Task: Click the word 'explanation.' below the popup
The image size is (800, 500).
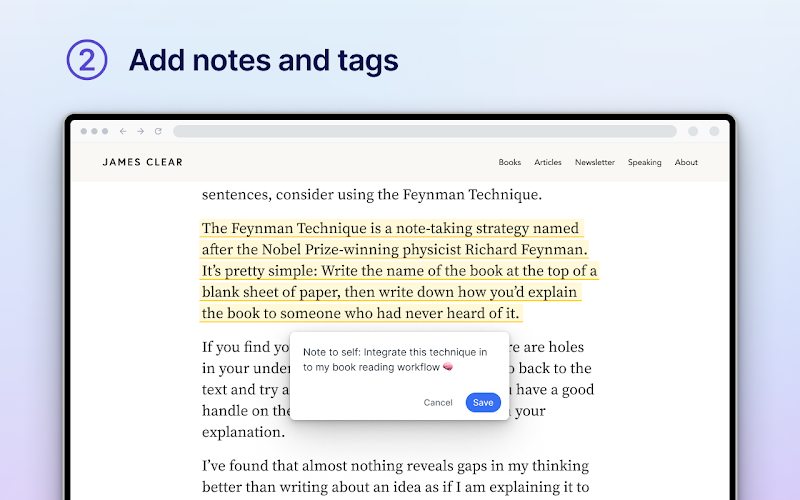Action: tap(243, 432)
